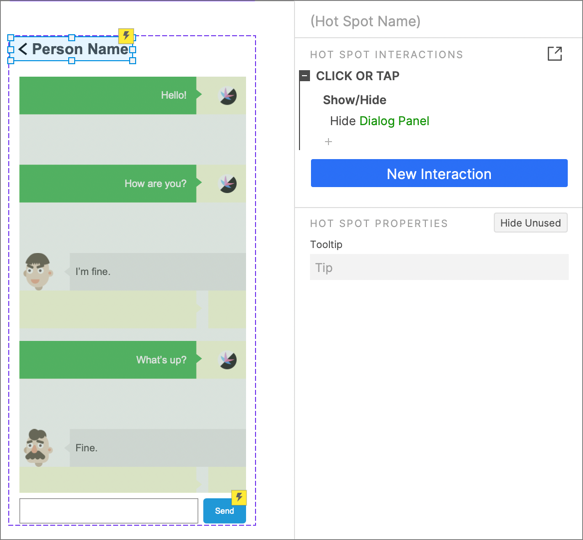Click the back chevron beside Person Name
This screenshot has width=583, height=540.
tap(22, 49)
